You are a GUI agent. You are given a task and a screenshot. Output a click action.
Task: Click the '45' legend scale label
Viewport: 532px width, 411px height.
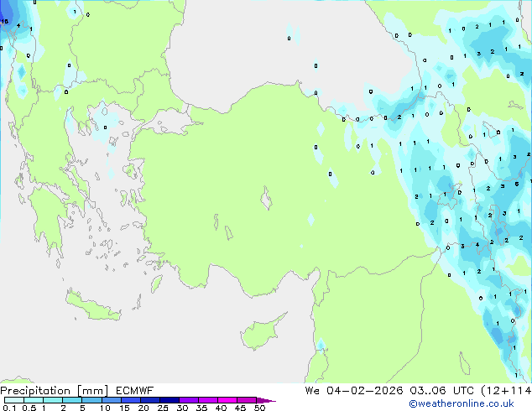pos(240,408)
